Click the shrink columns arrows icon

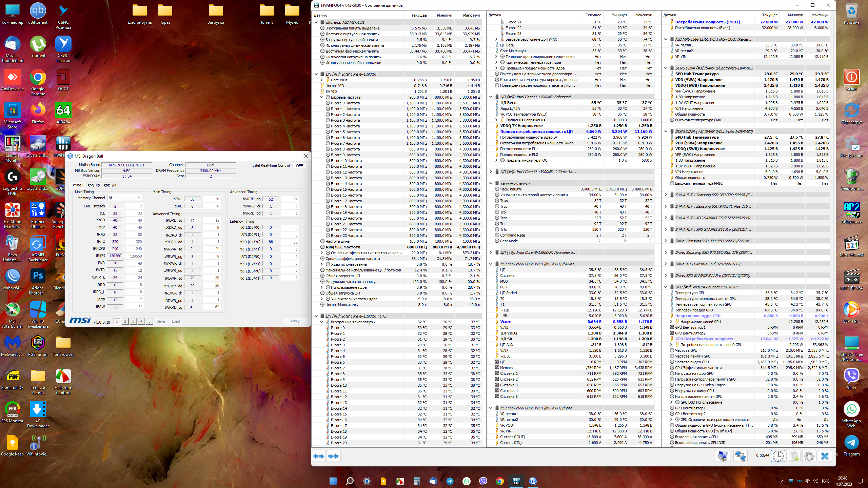[x=333, y=456]
